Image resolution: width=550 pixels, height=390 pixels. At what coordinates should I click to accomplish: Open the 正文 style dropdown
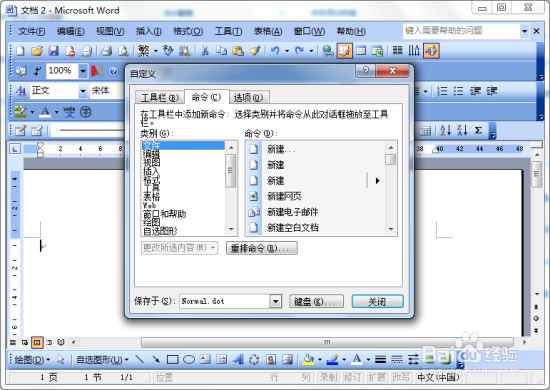coord(83,91)
